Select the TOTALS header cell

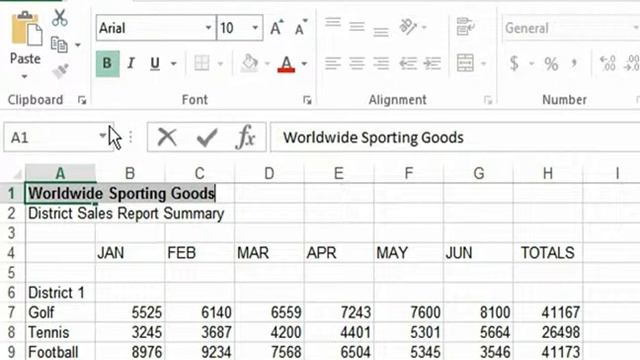548,253
